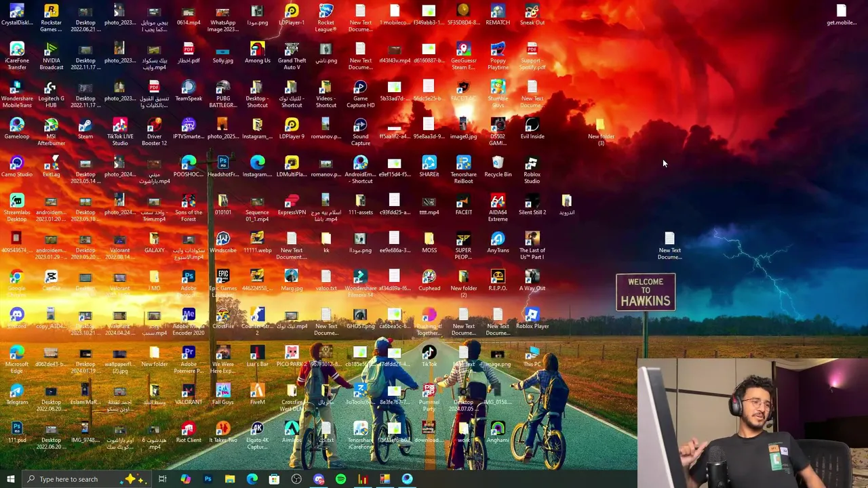Select the PICO PARK 2 icon
The height and width of the screenshot is (488, 868).
[292, 356]
